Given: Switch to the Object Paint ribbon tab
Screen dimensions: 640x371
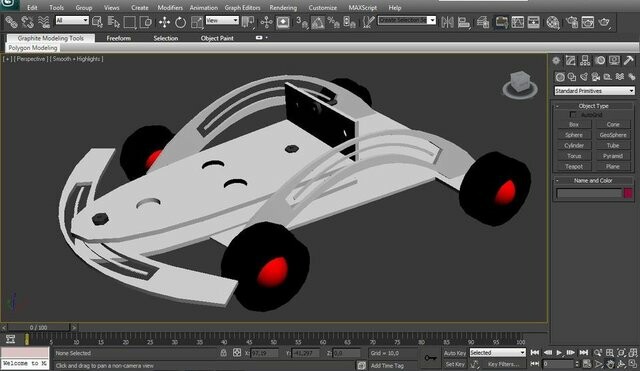Looking at the screenshot, I should click(x=217, y=38).
